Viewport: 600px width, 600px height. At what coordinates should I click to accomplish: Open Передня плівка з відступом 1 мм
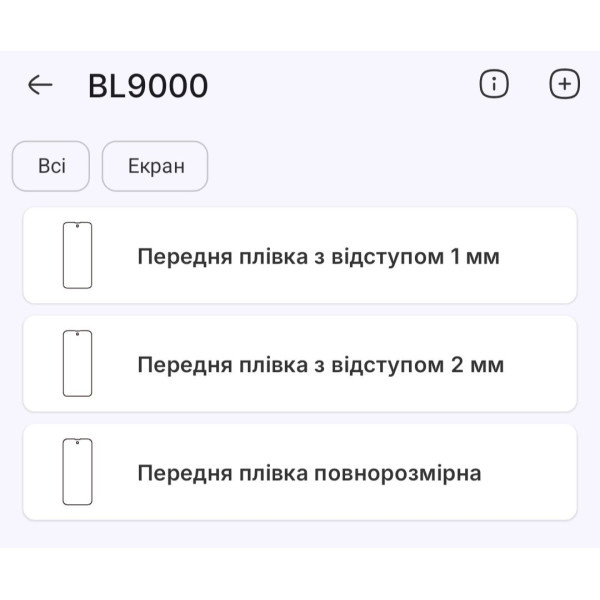pos(318,257)
